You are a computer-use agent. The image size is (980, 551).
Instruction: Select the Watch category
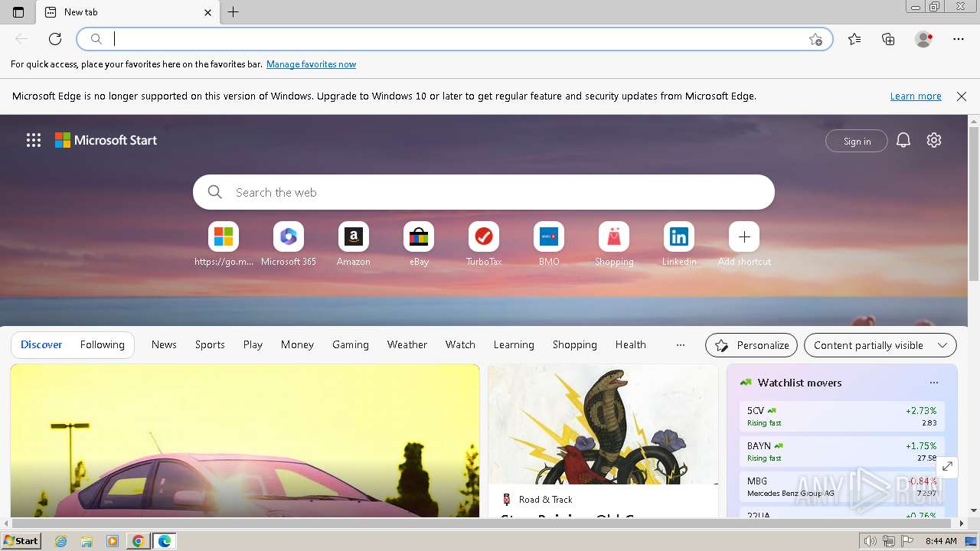(460, 345)
